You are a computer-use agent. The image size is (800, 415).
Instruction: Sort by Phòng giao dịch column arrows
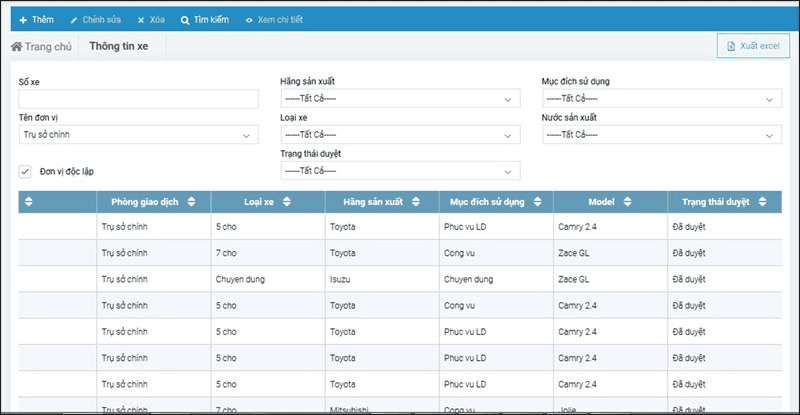(191, 202)
